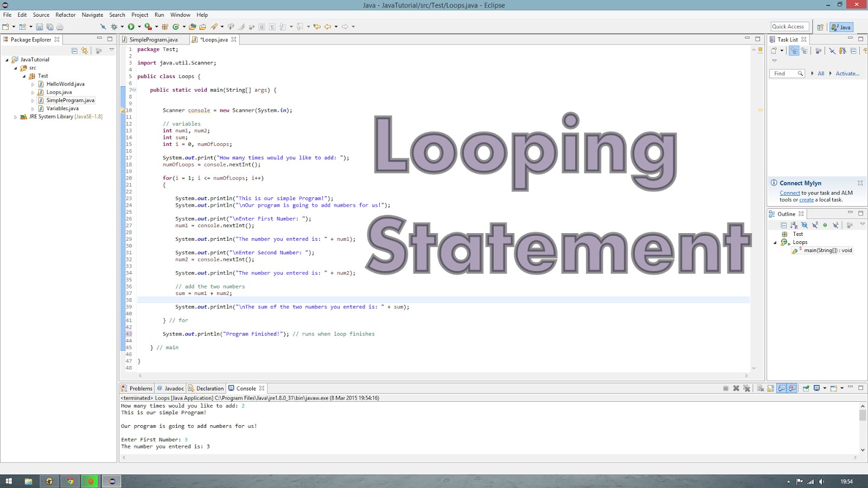The width and height of the screenshot is (868, 488).
Task: Collapse all nodes in the Outline view
Action: coord(784,224)
